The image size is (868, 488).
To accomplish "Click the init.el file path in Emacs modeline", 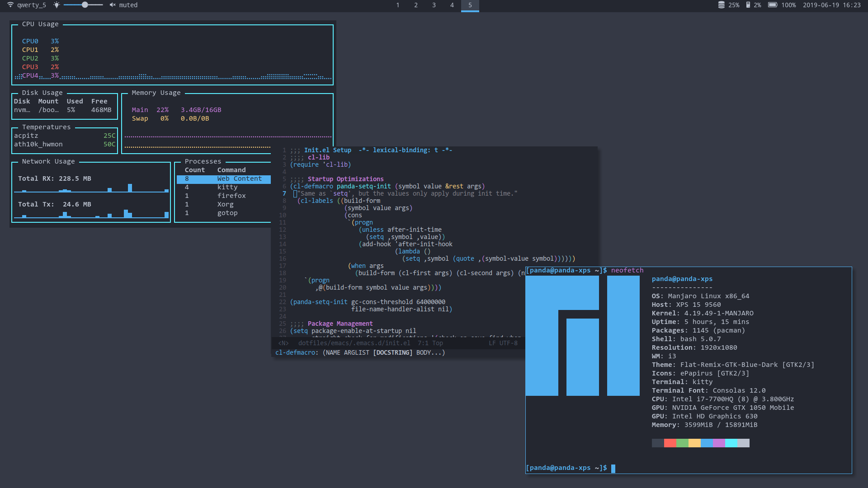I will point(354,343).
